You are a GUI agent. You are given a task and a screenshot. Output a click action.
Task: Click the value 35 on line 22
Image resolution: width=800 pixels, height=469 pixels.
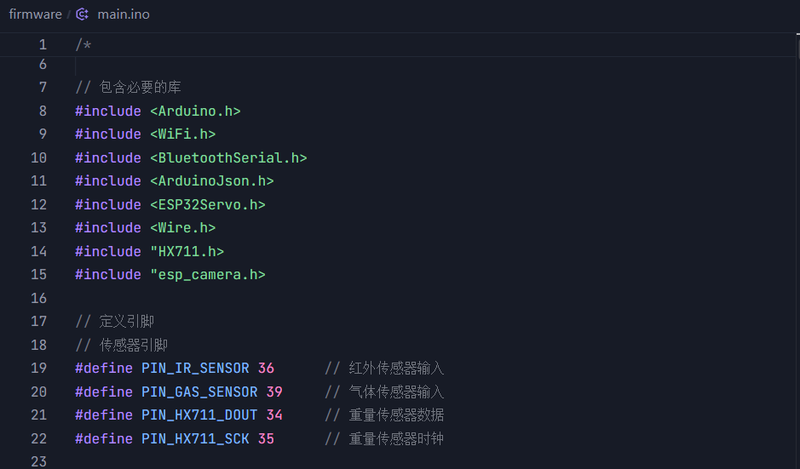[x=266, y=439]
